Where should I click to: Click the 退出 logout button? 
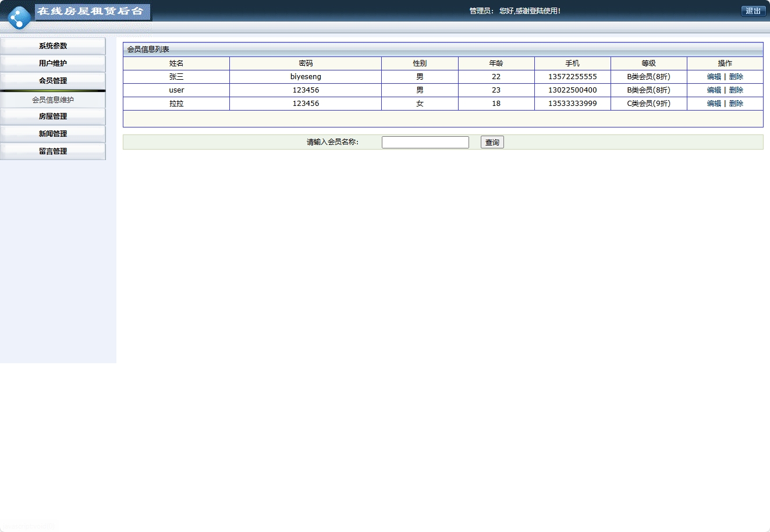(753, 11)
